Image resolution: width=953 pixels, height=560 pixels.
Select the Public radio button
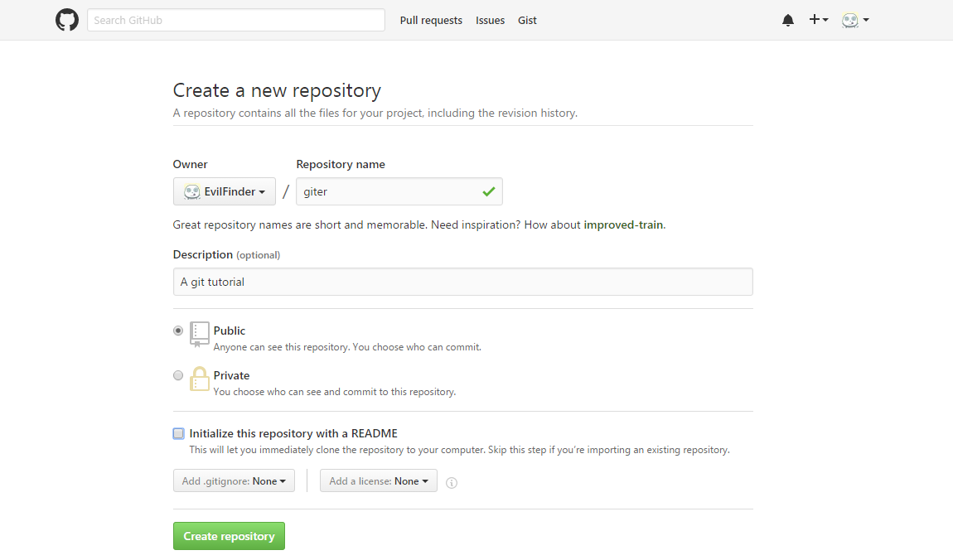coord(178,331)
